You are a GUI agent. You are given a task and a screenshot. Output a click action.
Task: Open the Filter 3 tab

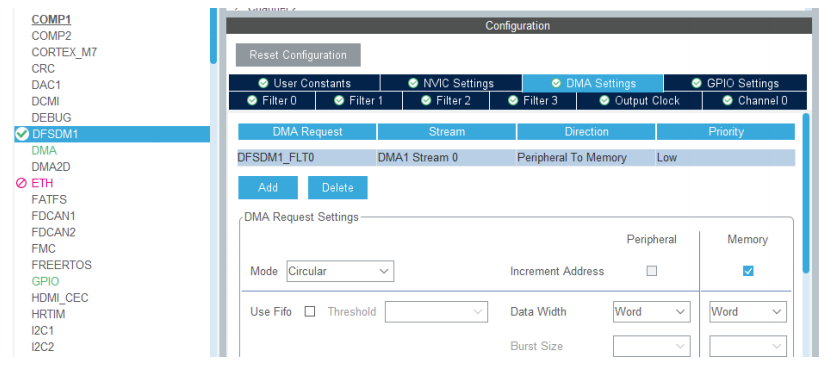[x=533, y=101]
